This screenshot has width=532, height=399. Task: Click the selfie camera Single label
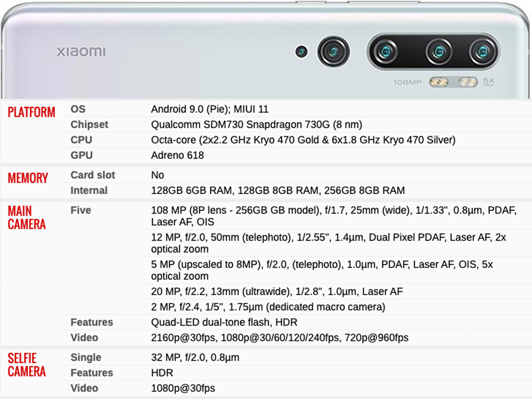(86, 357)
